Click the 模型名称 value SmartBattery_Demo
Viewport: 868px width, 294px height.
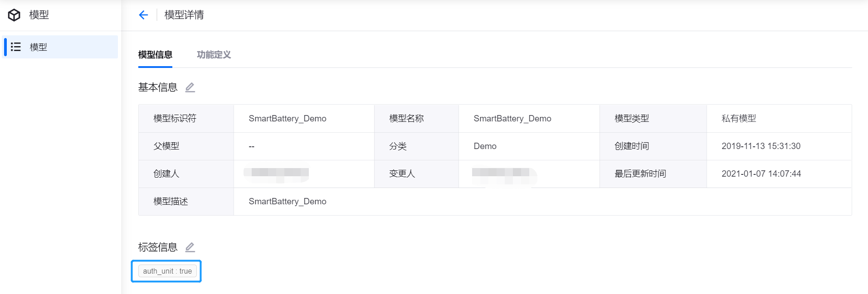[x=512, y=119]
